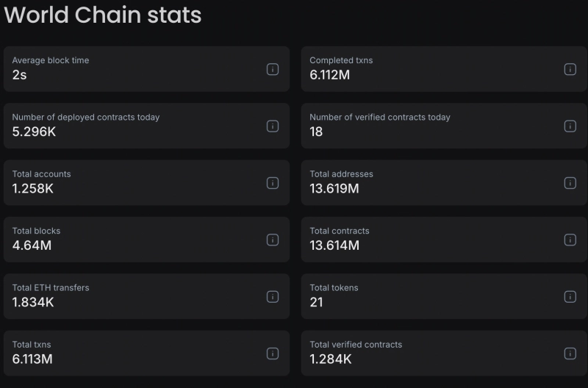The height and width of the screenshot is (388, 588).
Task: Click info icon for Average block time
Action: pos(272,69)
